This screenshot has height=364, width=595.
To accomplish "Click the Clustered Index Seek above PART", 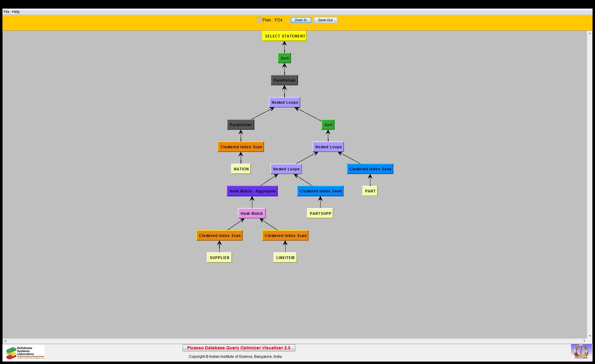I will tap(370, 169).
